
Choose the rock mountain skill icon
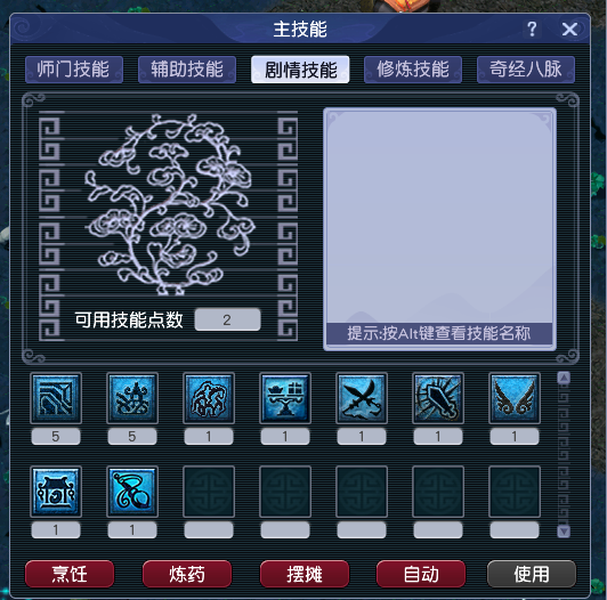pyautogui.click(x=209, y=398)
